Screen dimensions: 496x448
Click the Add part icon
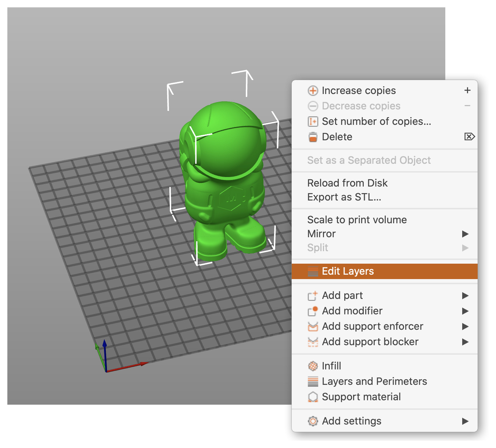(x=313, y=296)
